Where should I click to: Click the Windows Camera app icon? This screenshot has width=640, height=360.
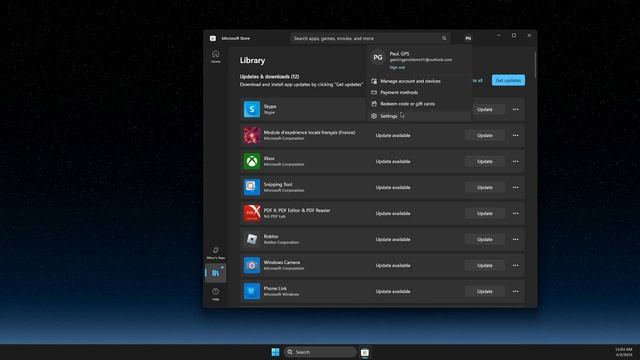point(252,265)
